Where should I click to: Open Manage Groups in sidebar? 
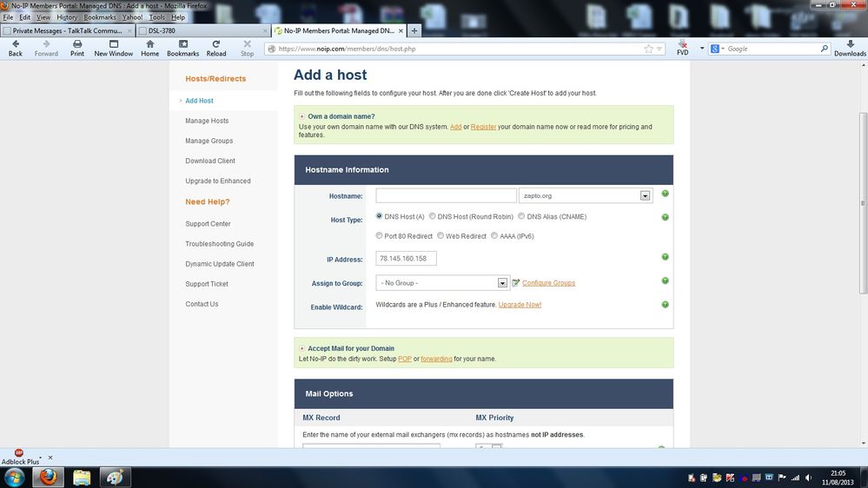[x=209, y=141]
